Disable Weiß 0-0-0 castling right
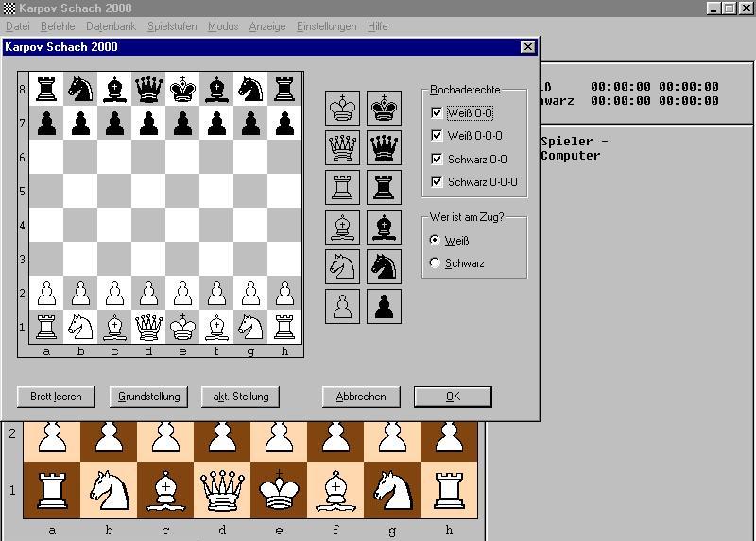The height and width of the screenshot is (541, 756). point(436,136)
